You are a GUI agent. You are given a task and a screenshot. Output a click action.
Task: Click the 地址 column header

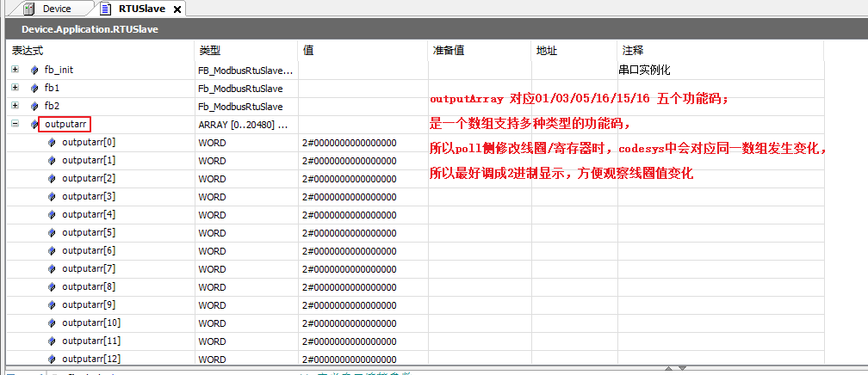tap(574, 51)
